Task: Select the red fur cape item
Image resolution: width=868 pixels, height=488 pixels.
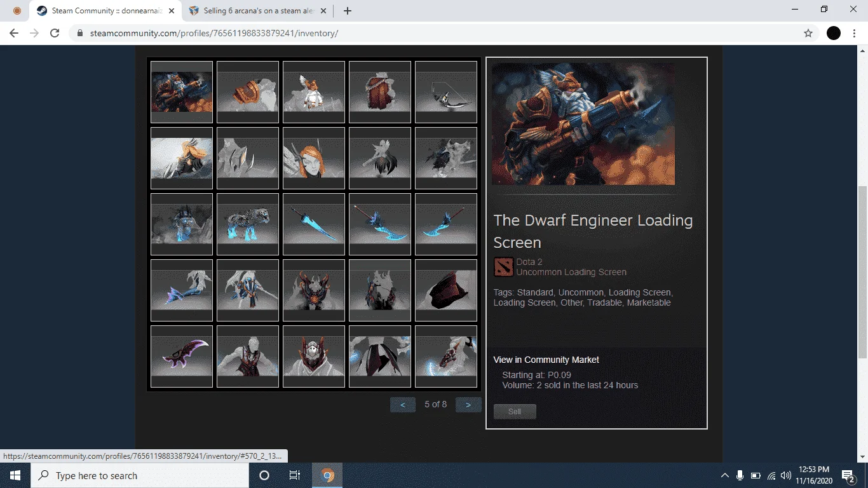Action: point(380,92)
